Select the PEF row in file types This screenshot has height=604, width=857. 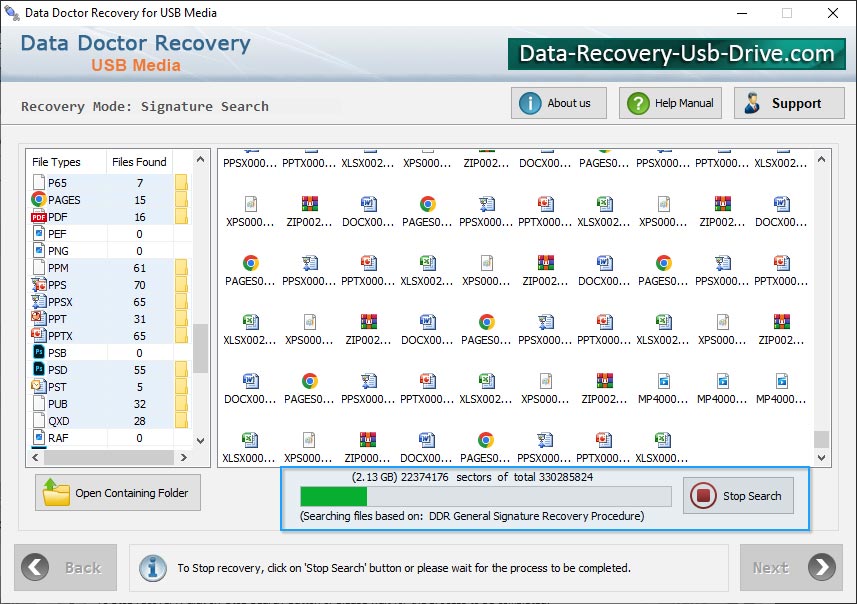108,234
